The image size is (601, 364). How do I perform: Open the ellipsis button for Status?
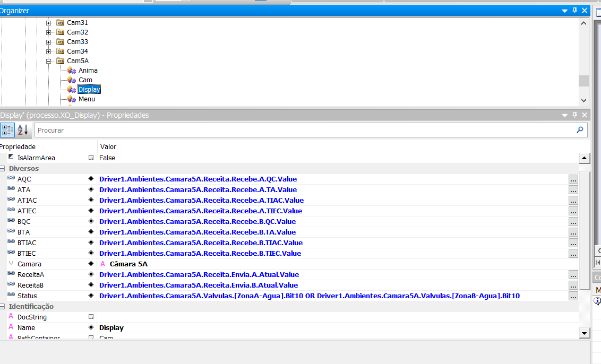[x=573, y=296]
